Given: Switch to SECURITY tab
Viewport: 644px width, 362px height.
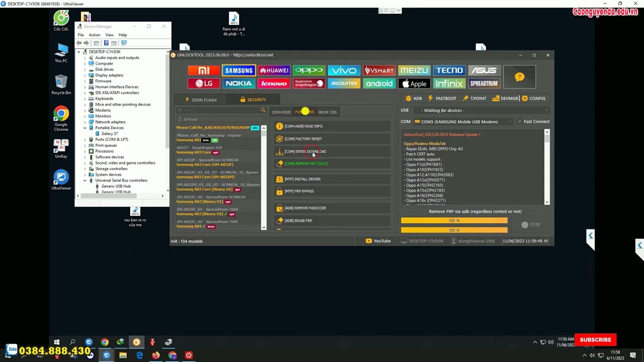Looking at the screenshot, I should pyautogui.click(x=253, y=100).
